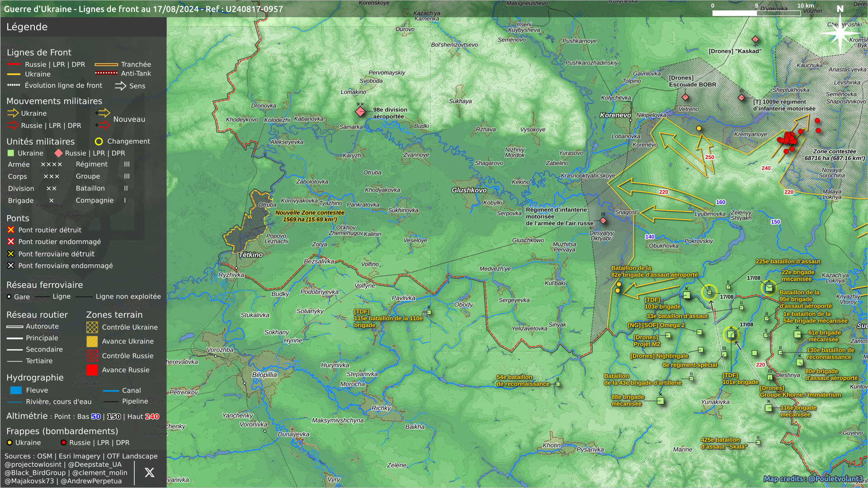The width and height of the screenshot is (868, 488).
Task: Click the Drones Kaskad red diamond marker
Action: pyautogui.click(x=755, y=39)
